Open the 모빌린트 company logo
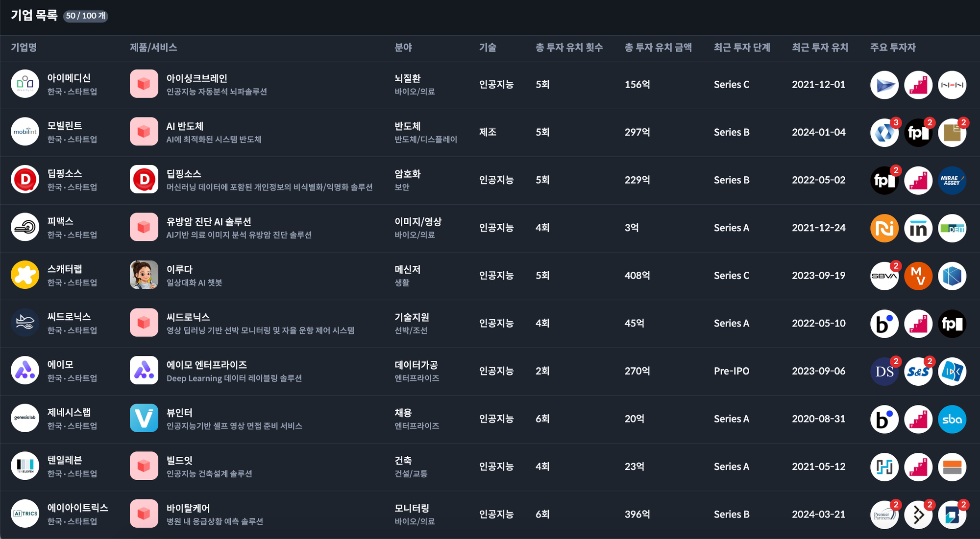This screenshot has width=980, height=539. [25, 132]
